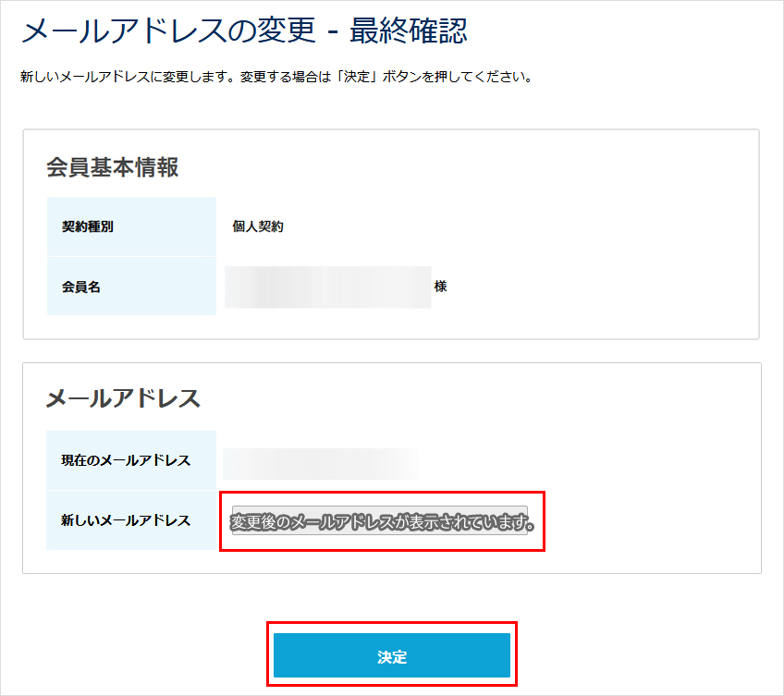The height and width of the screenshot is (696, 784).
Task: Click the 会員名 label cell
Action: (81, 287)
